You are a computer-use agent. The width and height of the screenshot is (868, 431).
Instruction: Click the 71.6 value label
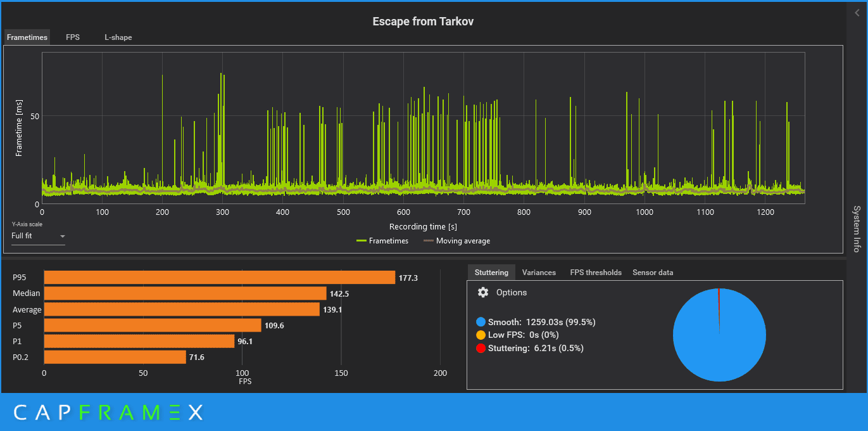(197, 357)
